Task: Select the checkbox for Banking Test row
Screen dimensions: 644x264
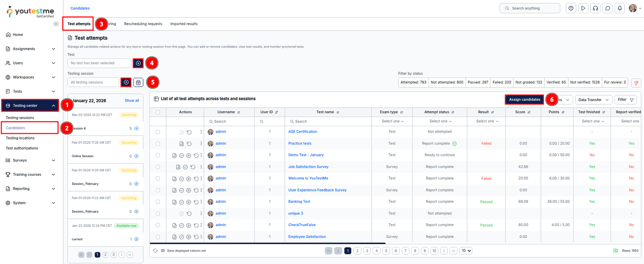Action: (x=158, y=202)
